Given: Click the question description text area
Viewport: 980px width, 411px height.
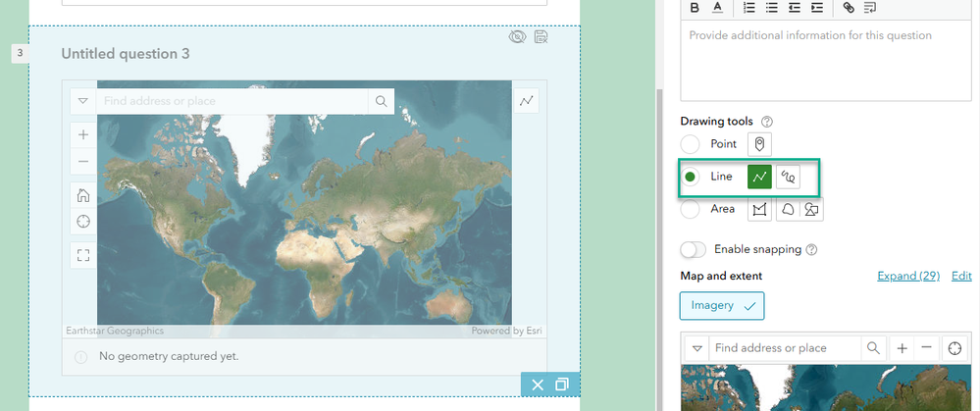Looking at the screenshot, I should coord(826,60).
